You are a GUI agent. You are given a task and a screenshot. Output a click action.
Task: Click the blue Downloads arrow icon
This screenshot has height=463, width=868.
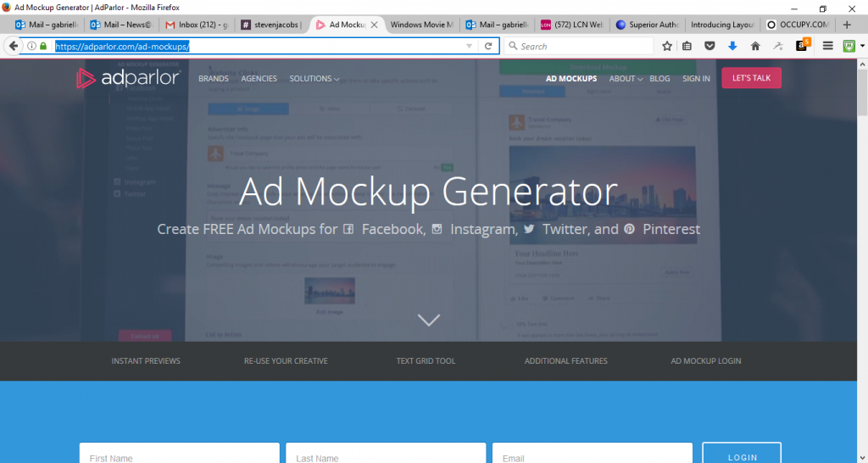point(732,46)
